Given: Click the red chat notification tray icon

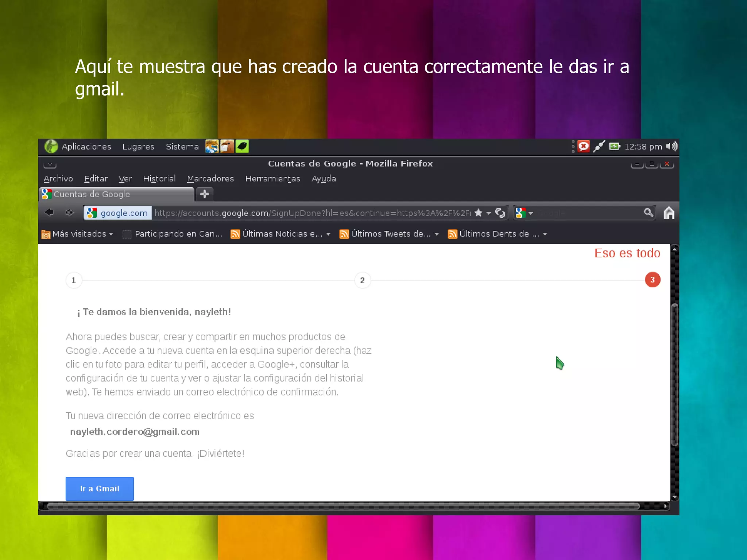Looking at the screenshot, I should point(583,147).
